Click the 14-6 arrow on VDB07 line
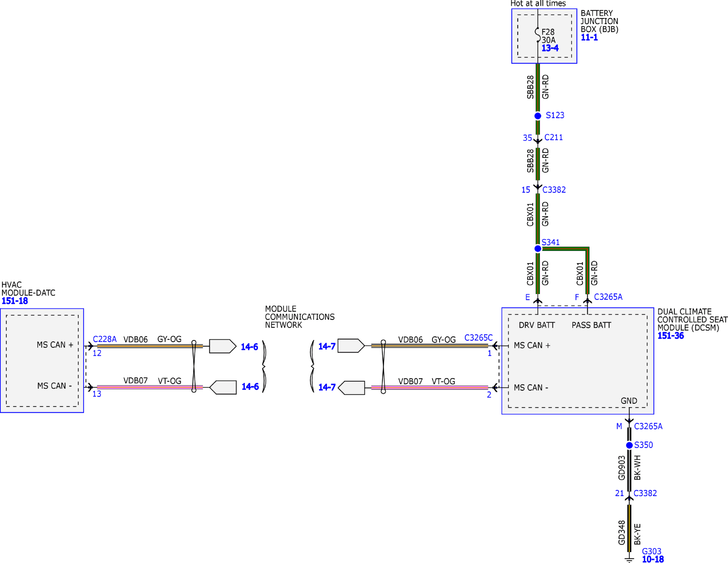 pyautogui.click(x=223, y=388)
